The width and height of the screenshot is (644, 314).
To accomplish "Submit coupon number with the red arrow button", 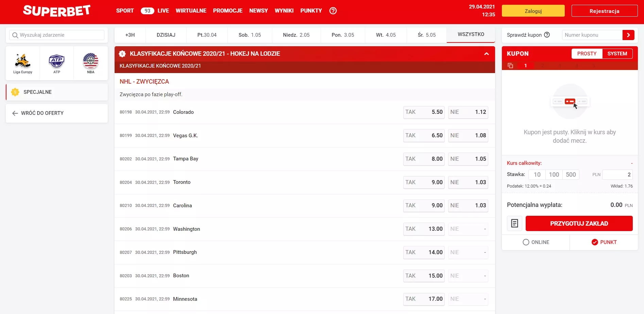I will (628, 35).
